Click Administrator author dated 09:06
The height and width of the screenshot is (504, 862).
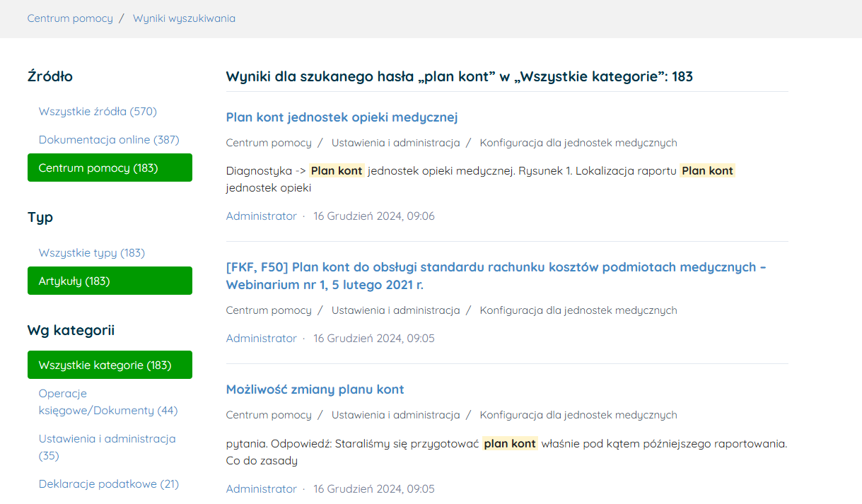point(262,216)
